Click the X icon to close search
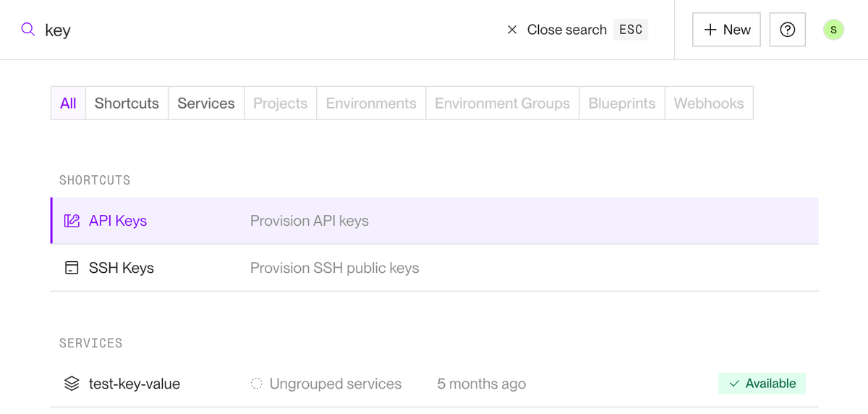The height and width of the screenshot is (414, 868). (512, 30)
